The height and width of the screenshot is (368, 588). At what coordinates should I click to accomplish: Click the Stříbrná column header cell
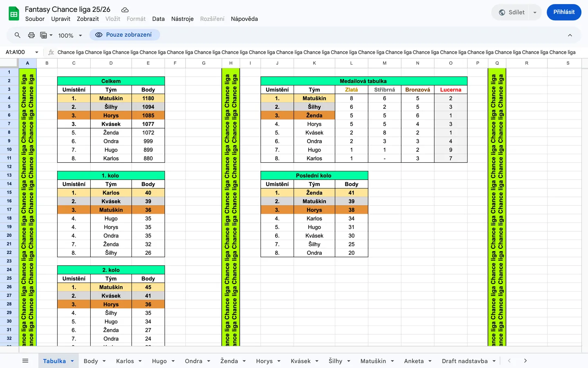(x=385, y=90)
